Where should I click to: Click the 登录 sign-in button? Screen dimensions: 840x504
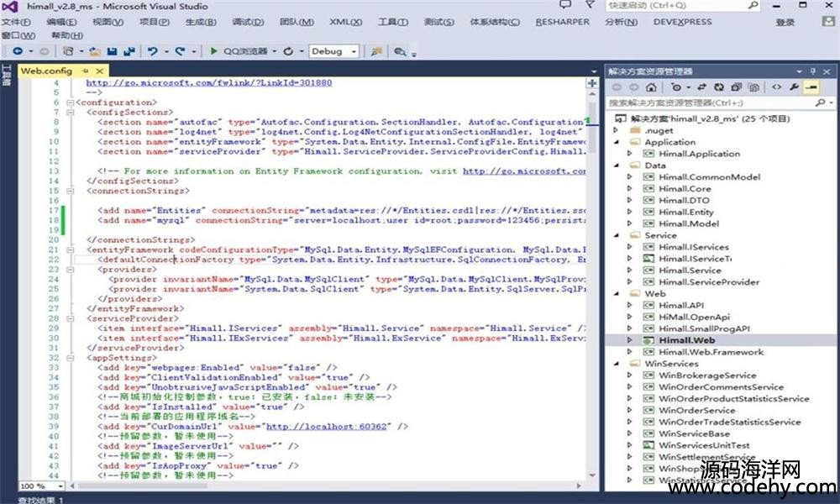click(x=785, y=23)
